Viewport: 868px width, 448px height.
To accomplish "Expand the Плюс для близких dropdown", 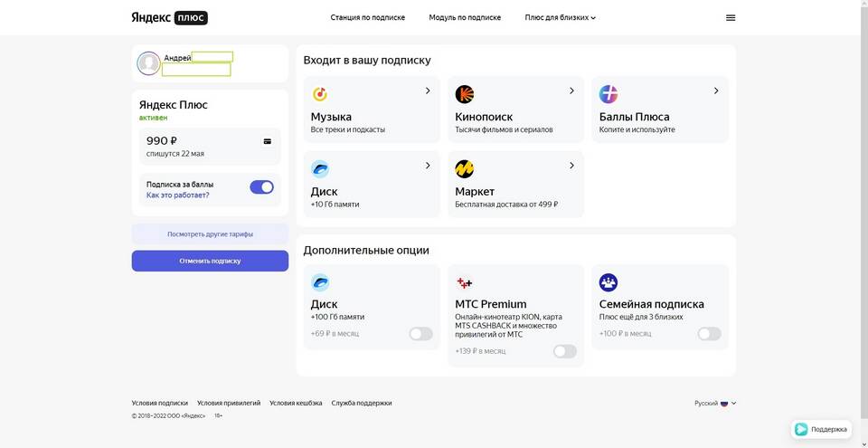I will [561, 18].
